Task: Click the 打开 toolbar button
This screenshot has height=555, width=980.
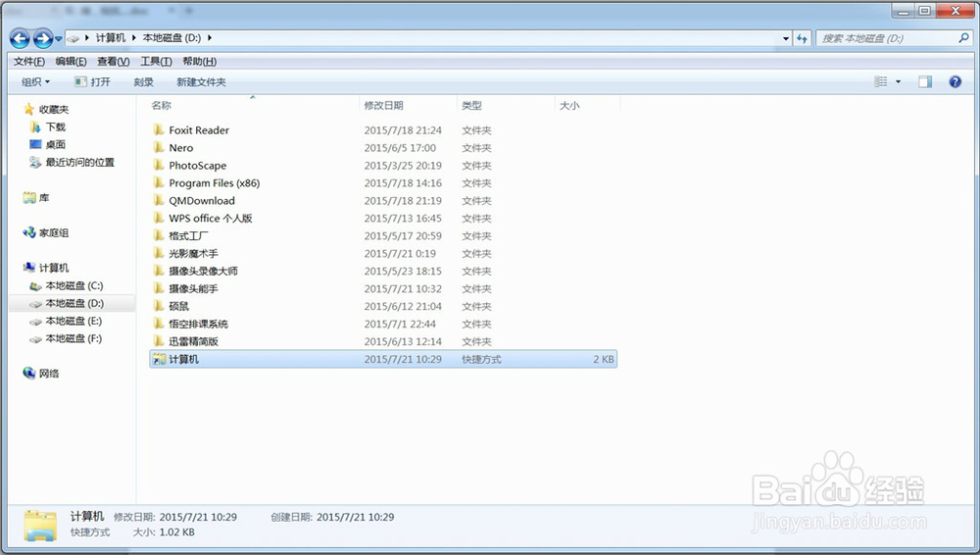Action: pos(92,82)
